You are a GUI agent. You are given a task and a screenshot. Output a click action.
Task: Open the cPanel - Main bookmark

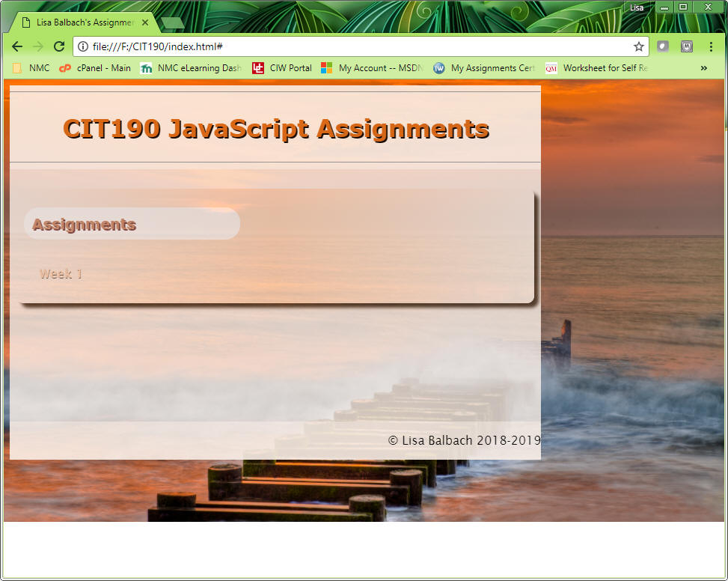(95, 68)
